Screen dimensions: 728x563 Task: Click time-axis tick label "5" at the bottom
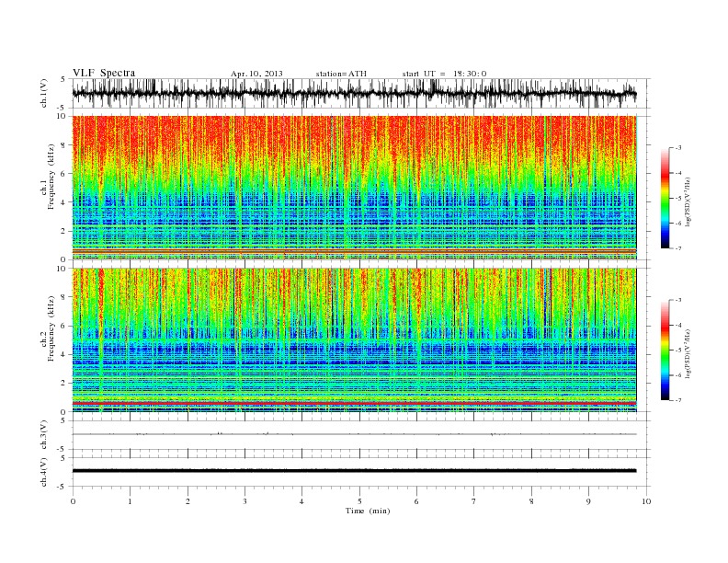pos(359,501)
